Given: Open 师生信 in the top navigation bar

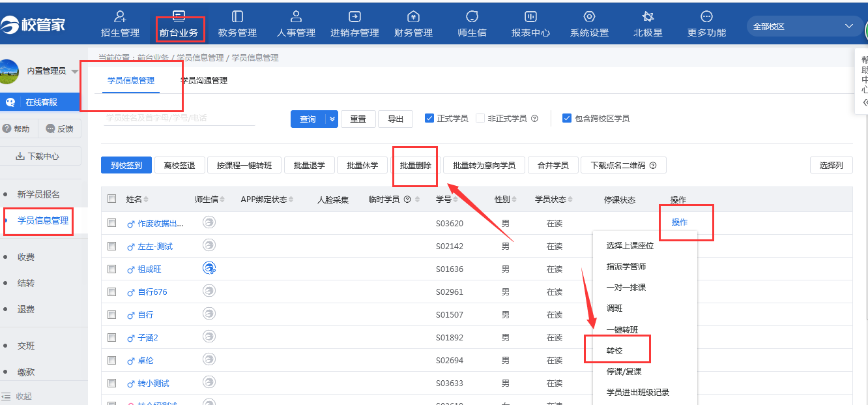Looking at the screenshot, I should (x=472, y=24).
